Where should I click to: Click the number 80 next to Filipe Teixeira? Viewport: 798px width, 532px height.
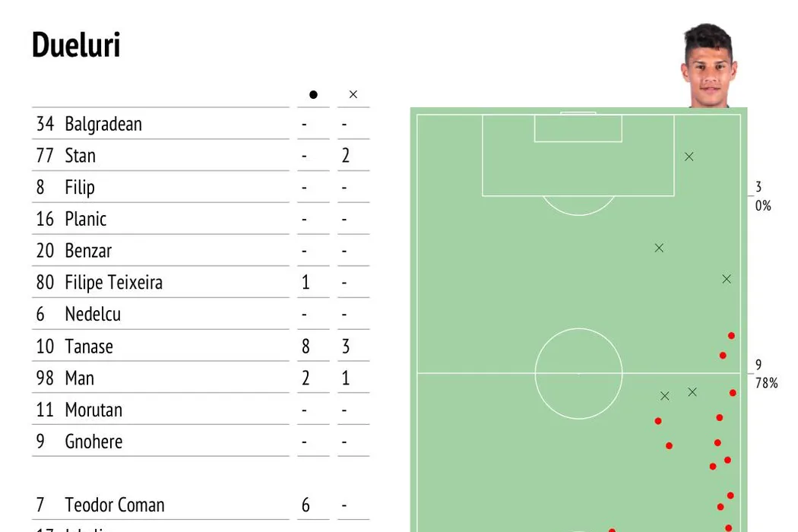[45, 283]
